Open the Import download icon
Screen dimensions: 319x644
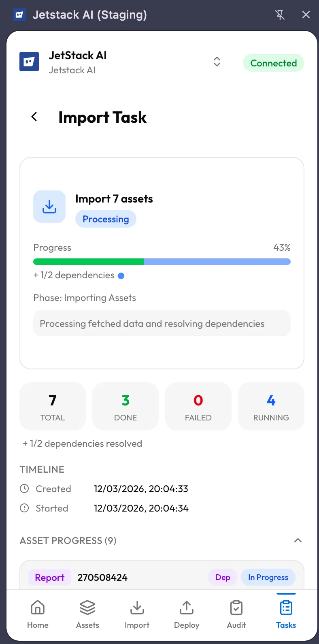click(137, 608)
